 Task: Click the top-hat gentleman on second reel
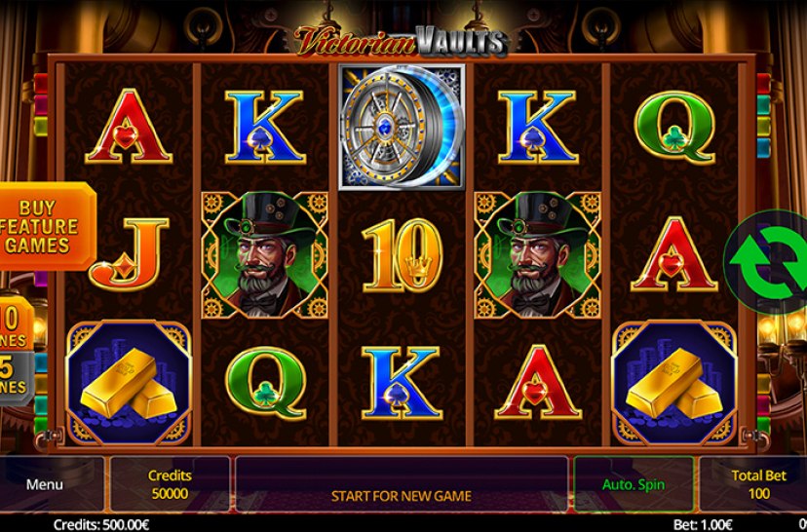click(264, 254)
